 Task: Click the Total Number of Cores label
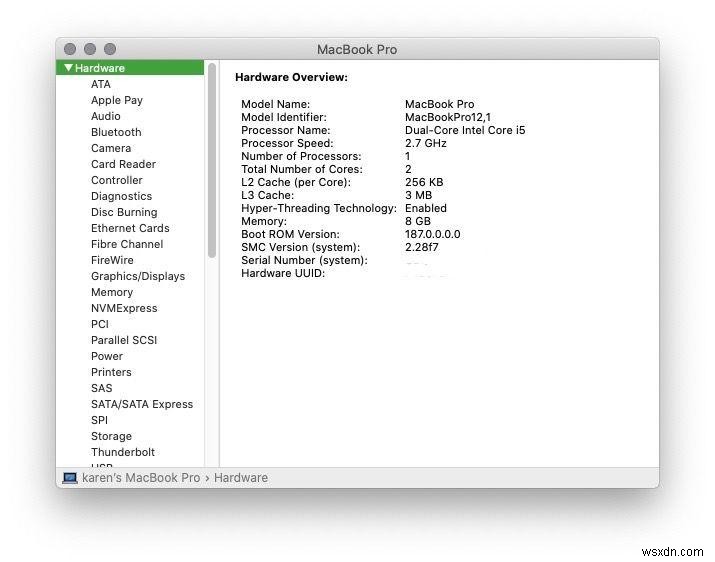302,169
